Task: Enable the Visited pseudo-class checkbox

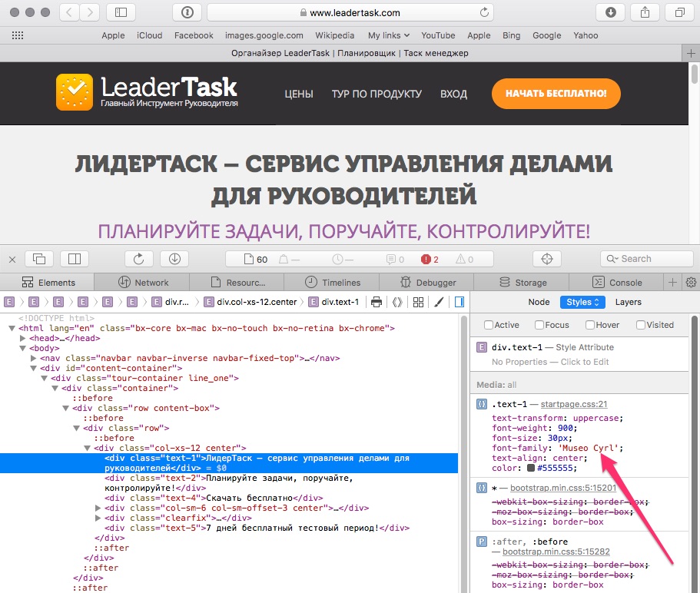Action: tap(641, 325)
